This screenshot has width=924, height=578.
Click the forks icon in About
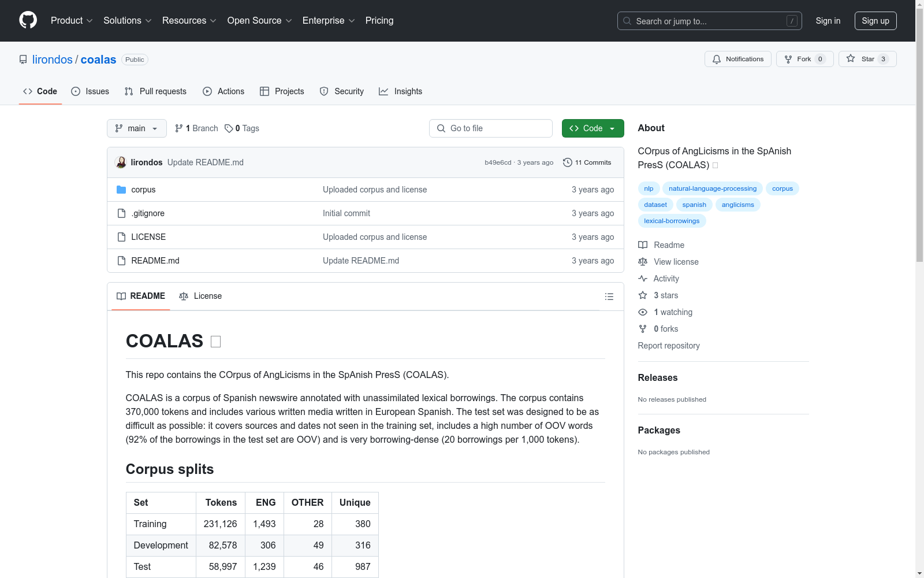pos(643,329)
